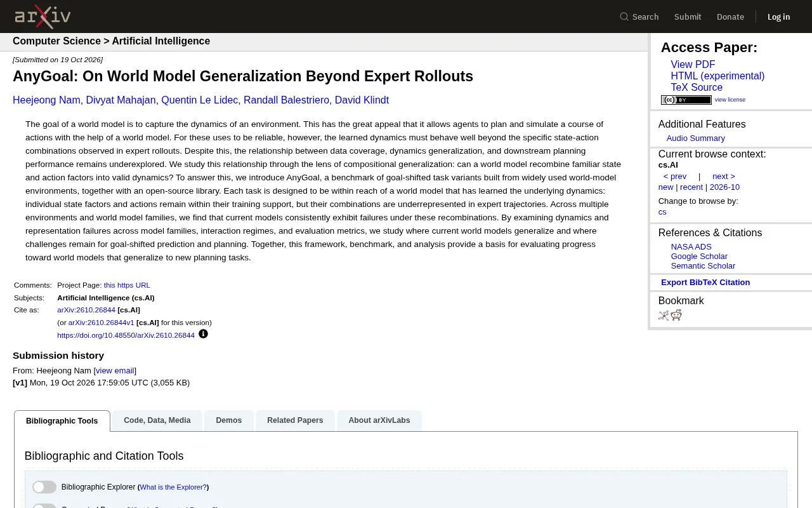Image resolution: width=812 pixels, height=508 pixels.
Task: Open the About arXivLabs tab
Action: [x=379, y=420]
